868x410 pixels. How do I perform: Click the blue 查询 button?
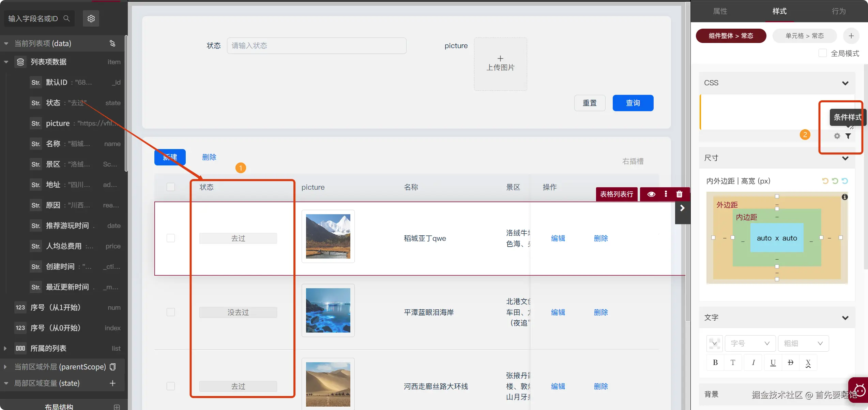(x=633, y=103)
